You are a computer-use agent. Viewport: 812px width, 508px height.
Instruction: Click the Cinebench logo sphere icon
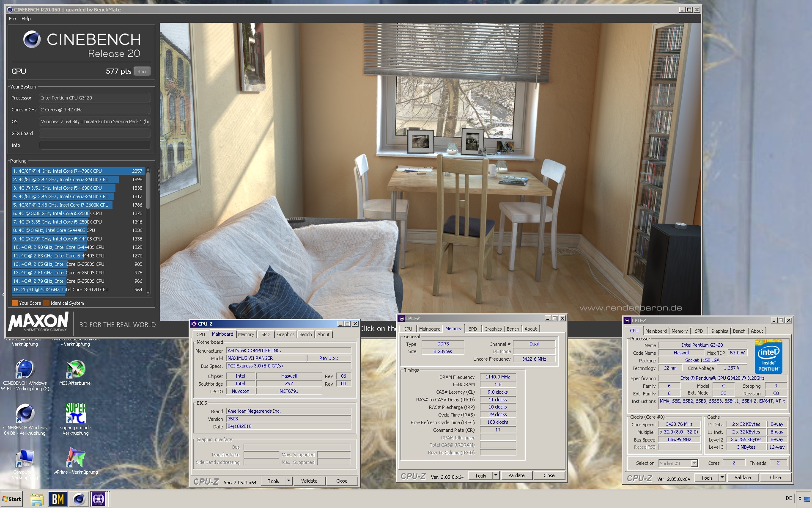coord(32,39)
